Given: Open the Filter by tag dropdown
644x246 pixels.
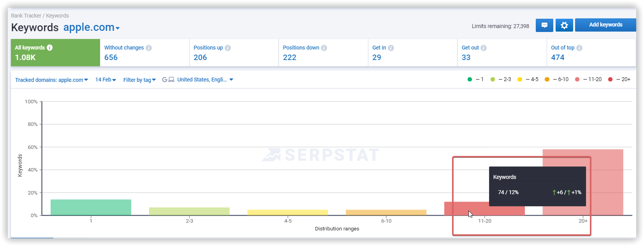Looking at the screenshot, I should pyautogui.click(x=139, y=80).
